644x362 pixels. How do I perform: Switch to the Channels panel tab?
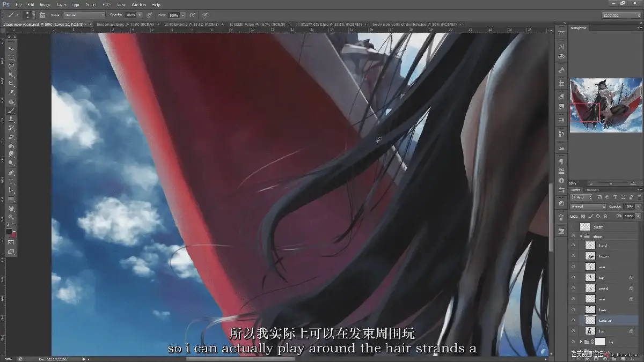click(x=593, y=190)
